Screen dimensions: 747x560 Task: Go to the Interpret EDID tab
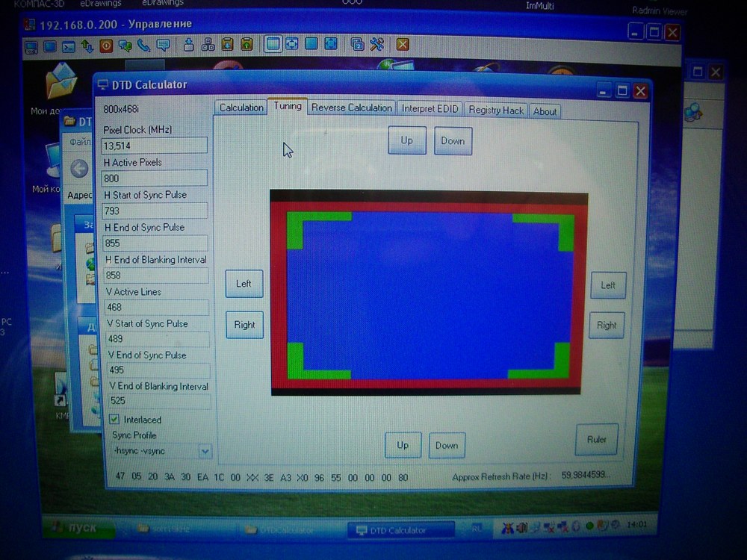click(x=430, y=109)
